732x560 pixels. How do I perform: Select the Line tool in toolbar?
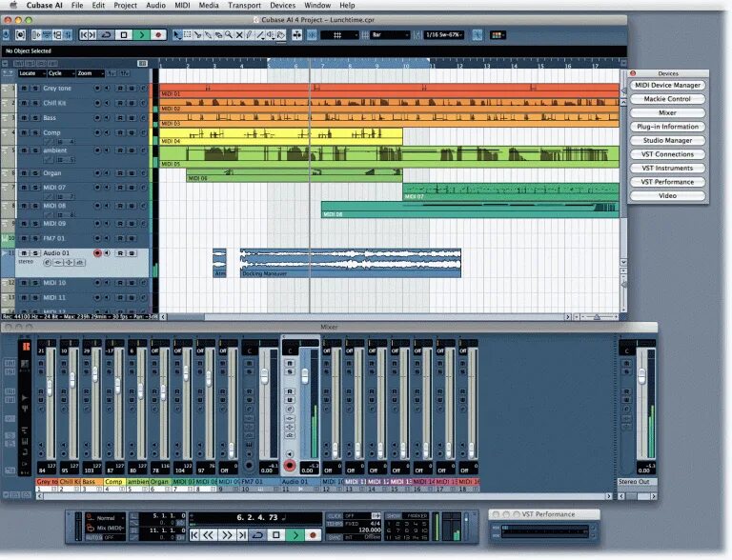pyautogui.click(x=260, y=35)
